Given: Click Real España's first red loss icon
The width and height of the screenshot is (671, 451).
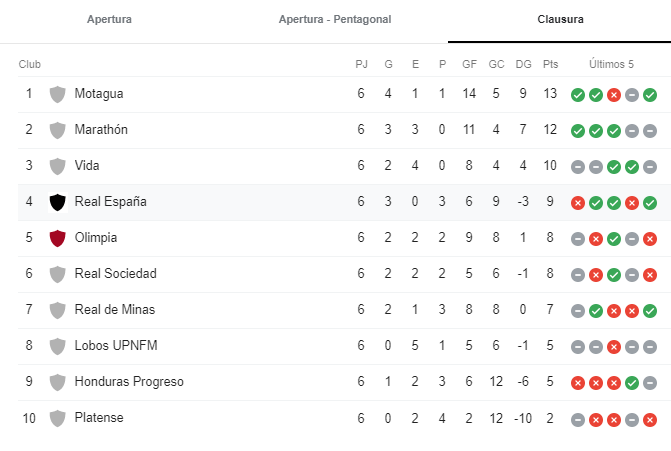Looking at the screenshot, I should [x=578, y=203].
